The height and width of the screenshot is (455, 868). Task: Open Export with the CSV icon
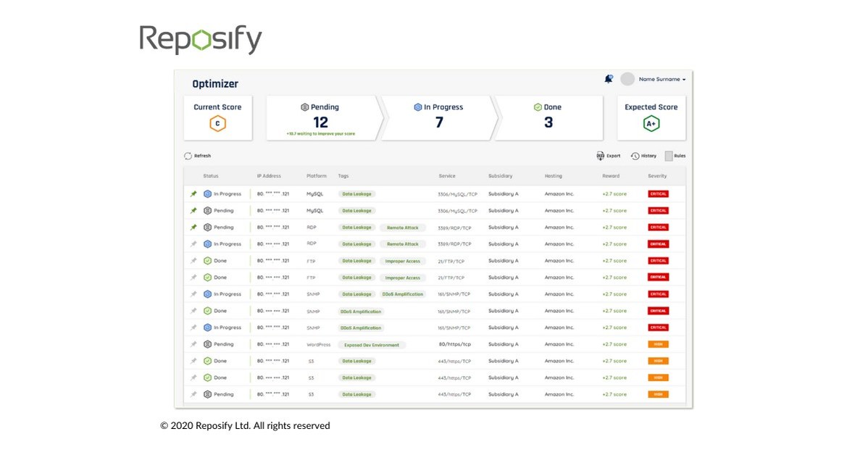click(x=601, y=155)
